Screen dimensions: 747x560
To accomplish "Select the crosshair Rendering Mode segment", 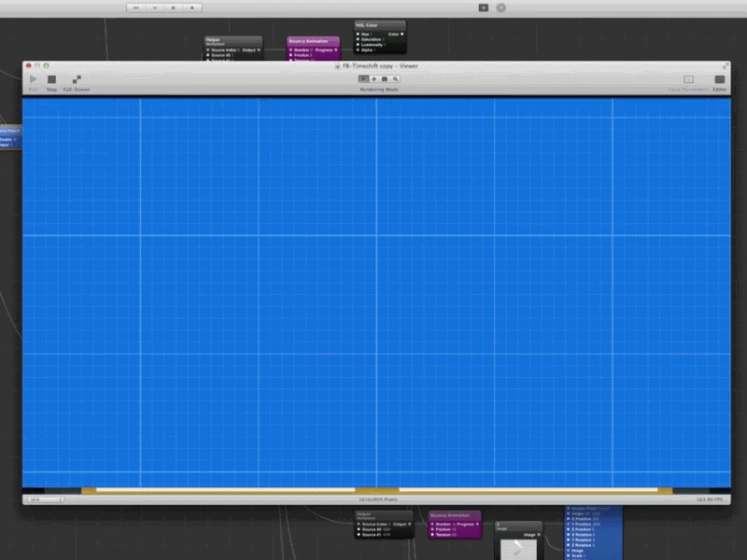I will 374,79.
